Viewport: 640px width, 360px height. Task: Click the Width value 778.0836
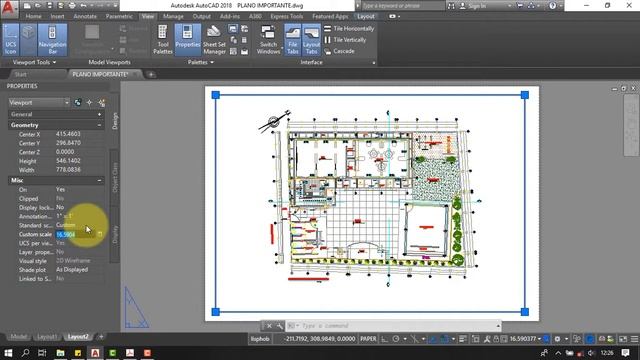click(x=68, y=170)
